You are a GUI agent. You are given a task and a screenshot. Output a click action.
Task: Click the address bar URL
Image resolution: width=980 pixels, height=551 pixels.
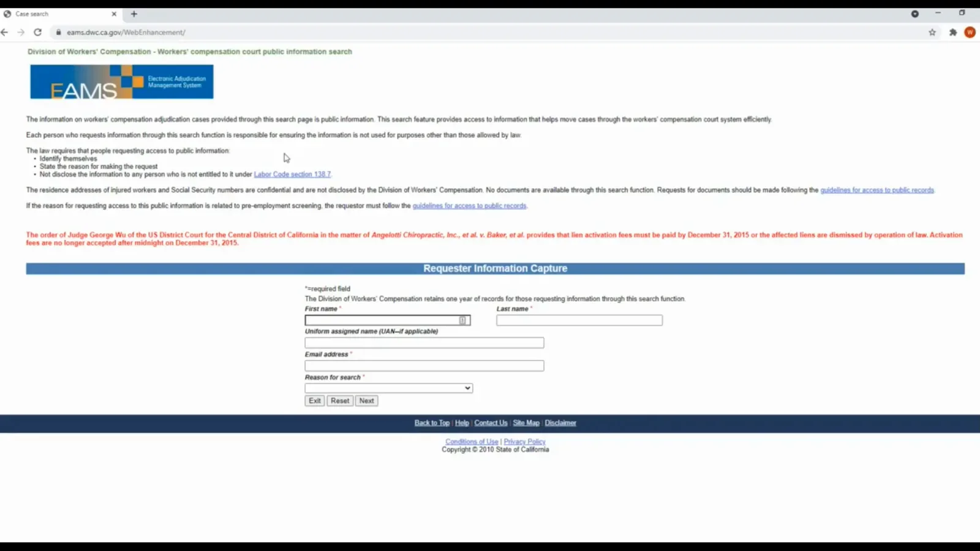point(126,32)
